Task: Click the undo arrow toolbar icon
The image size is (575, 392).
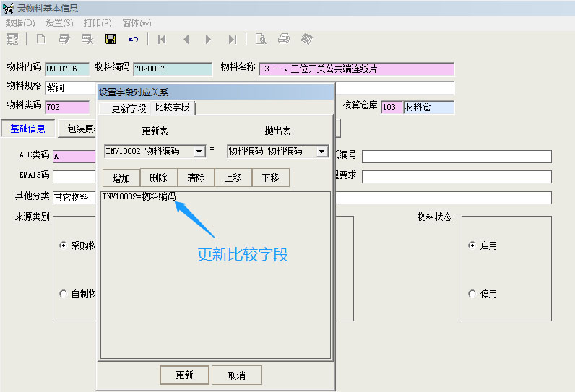Action: coord(134,39)
